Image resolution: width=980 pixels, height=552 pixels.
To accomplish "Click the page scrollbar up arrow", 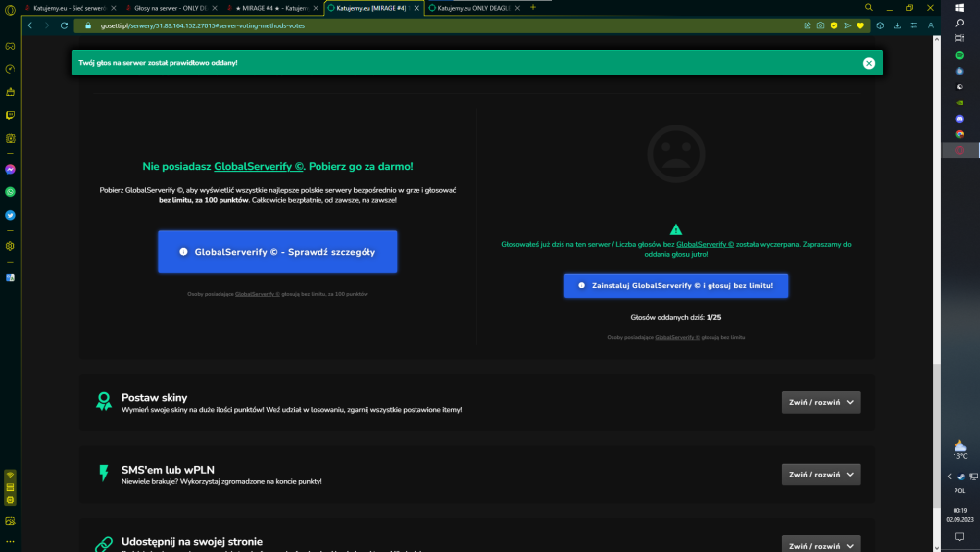I will click(936, 39).
